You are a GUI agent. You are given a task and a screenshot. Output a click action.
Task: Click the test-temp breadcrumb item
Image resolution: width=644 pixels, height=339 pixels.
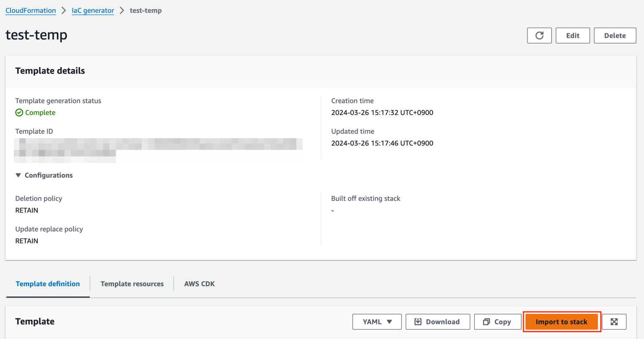tap(145, 10)
